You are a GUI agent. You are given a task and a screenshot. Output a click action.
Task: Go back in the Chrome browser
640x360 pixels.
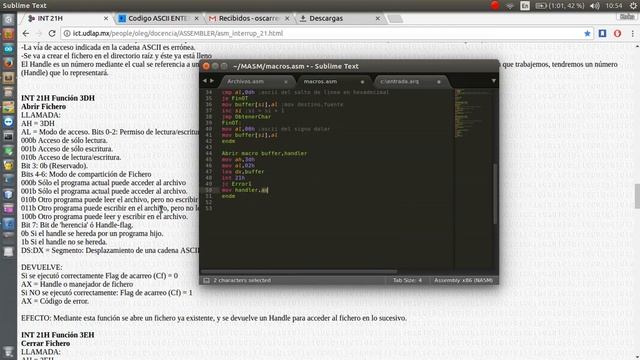pyautogui.click(x=26, y=33)
